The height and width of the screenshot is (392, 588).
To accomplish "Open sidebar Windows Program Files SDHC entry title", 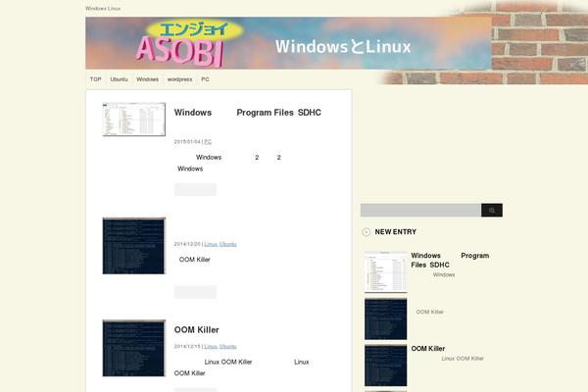I will [450, 261].
